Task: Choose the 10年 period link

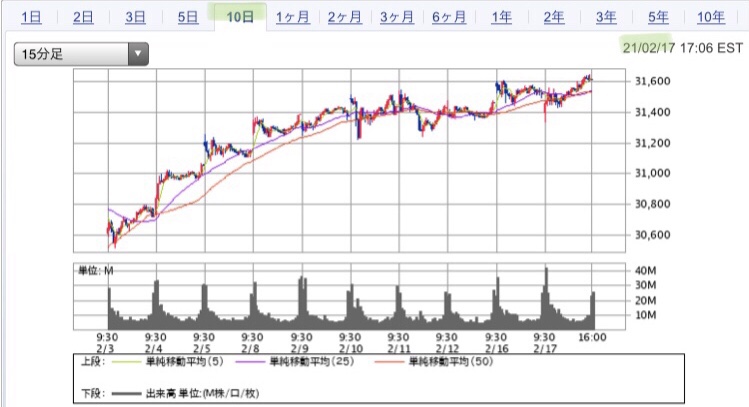Action: tap(710, 18)
